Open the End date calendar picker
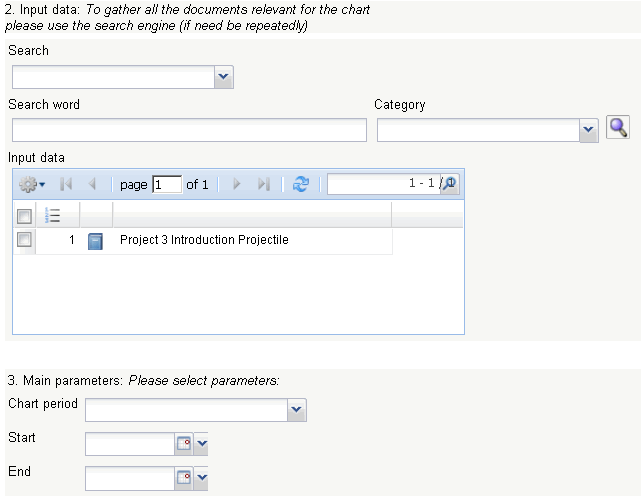 pos(184,479)
